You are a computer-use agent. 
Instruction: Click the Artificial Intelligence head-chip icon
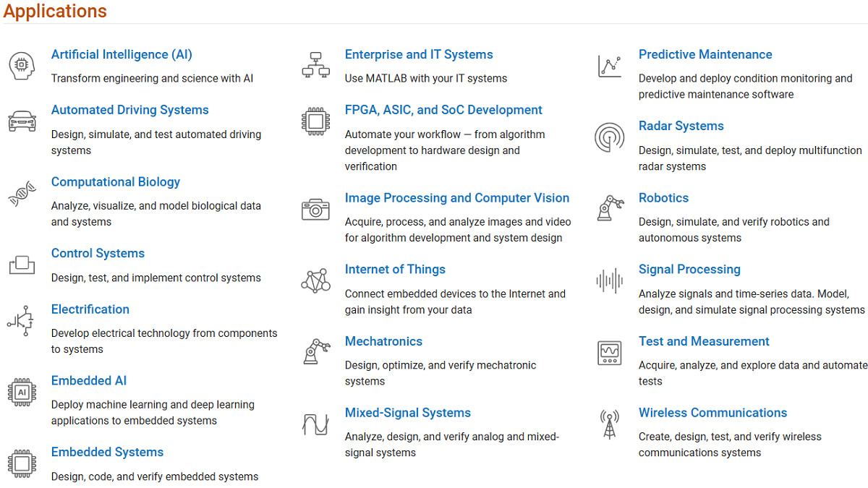[x=22, y=66]
